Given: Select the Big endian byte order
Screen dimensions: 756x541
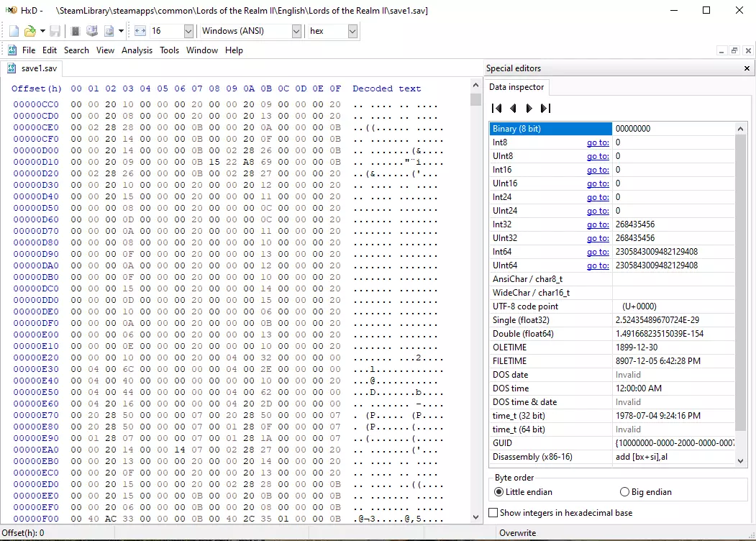Looking at the screenshot, I should (624, 492).
